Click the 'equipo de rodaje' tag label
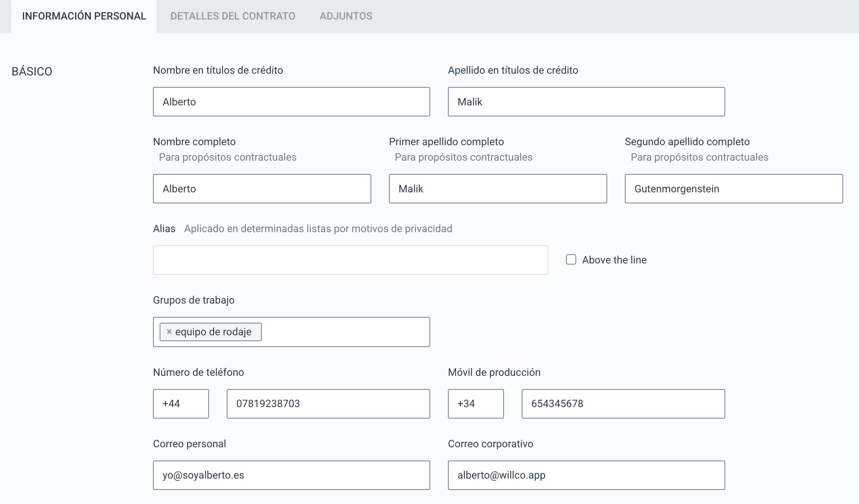The image size is (859, 504). [x=213, y=332]
